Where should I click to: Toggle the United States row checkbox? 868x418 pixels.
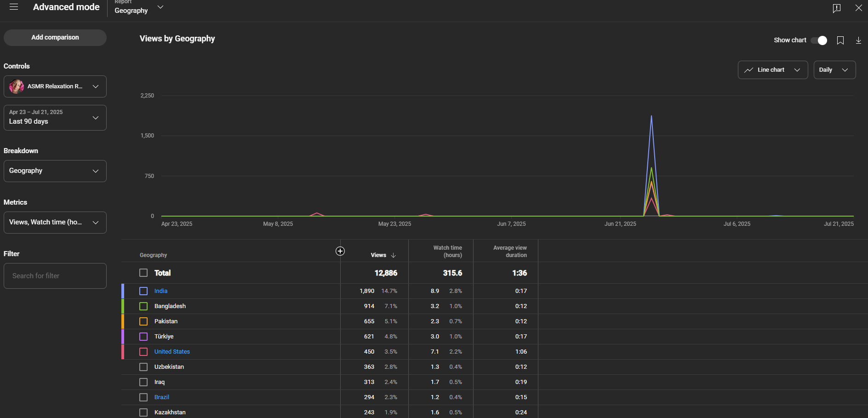[143, 352]
